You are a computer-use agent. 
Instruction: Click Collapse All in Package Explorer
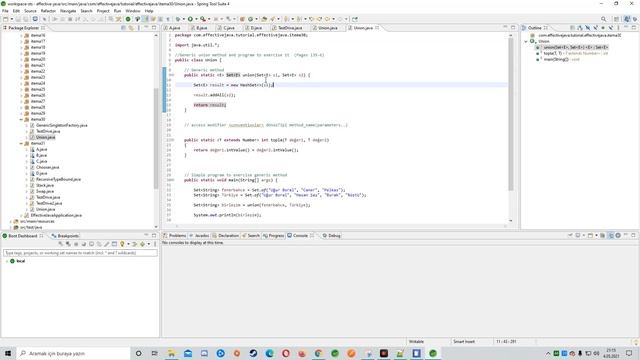point(123,28)
